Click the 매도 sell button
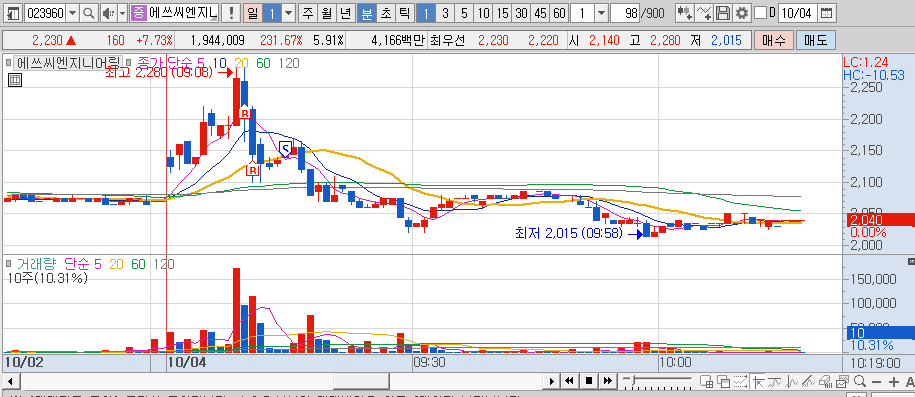915x397 pixels. (x=816, y=40)
